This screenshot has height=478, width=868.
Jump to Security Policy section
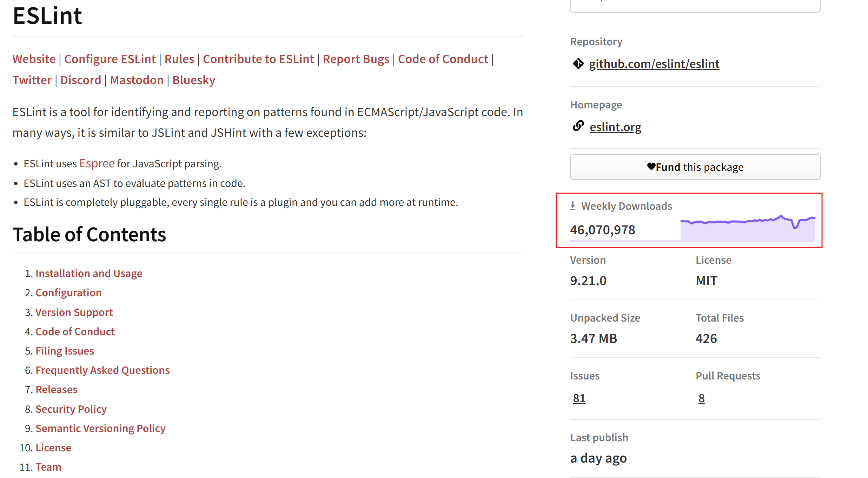(71, 409)
